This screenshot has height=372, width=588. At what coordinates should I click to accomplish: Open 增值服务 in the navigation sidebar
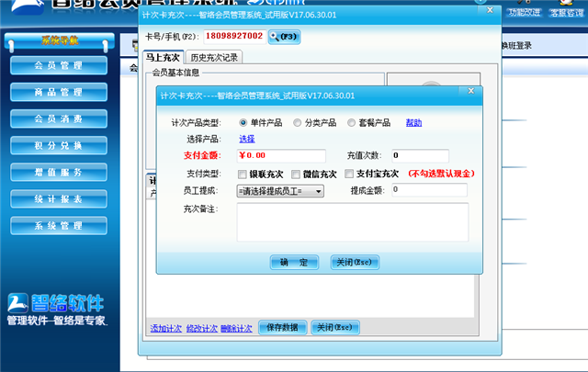tap(59, 173)
